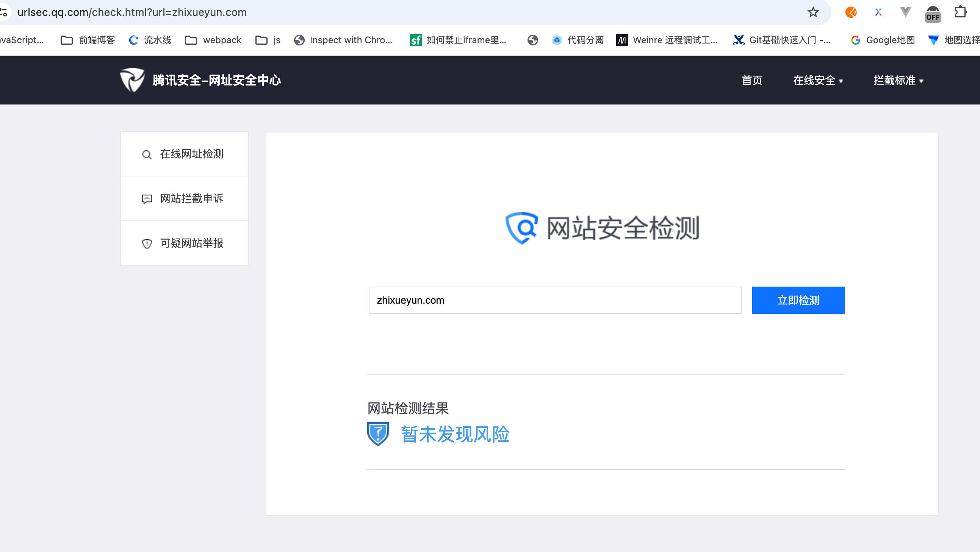Viewport: 980px width, 552px height.
Task: Open the Google地图 bookmark
Action: [883, 40]
